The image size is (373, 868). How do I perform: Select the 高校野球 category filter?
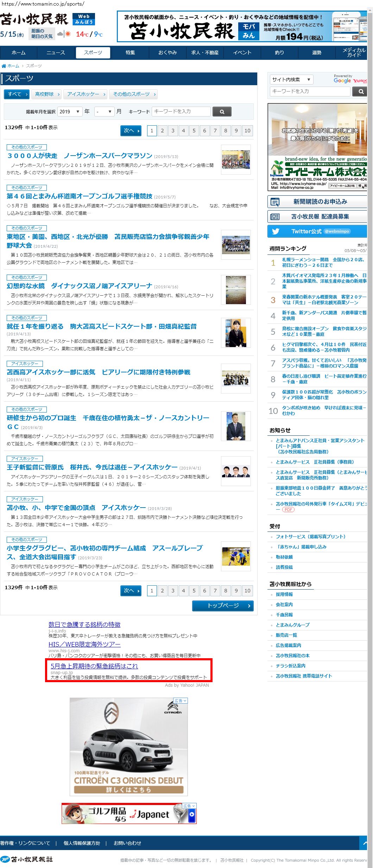[x=46, y=94]
